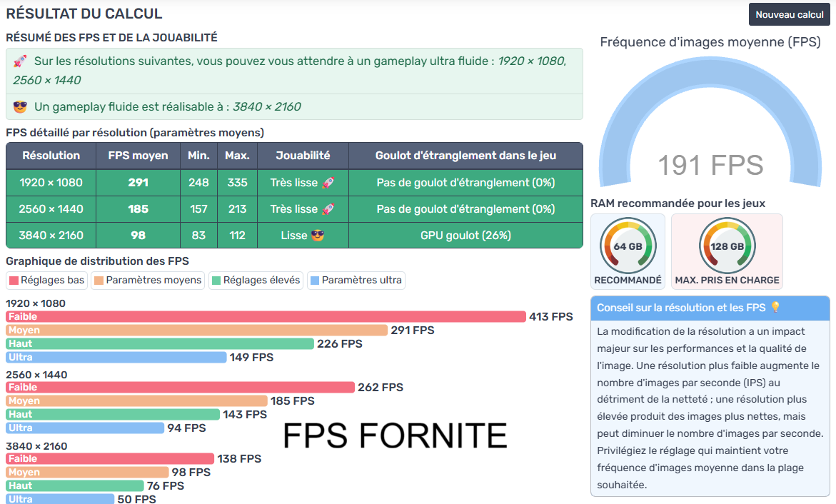Click the Conseil sur la résolution header
Image resolution: width=836 pixels, height=504 pixels.
[x=681, y=308]
